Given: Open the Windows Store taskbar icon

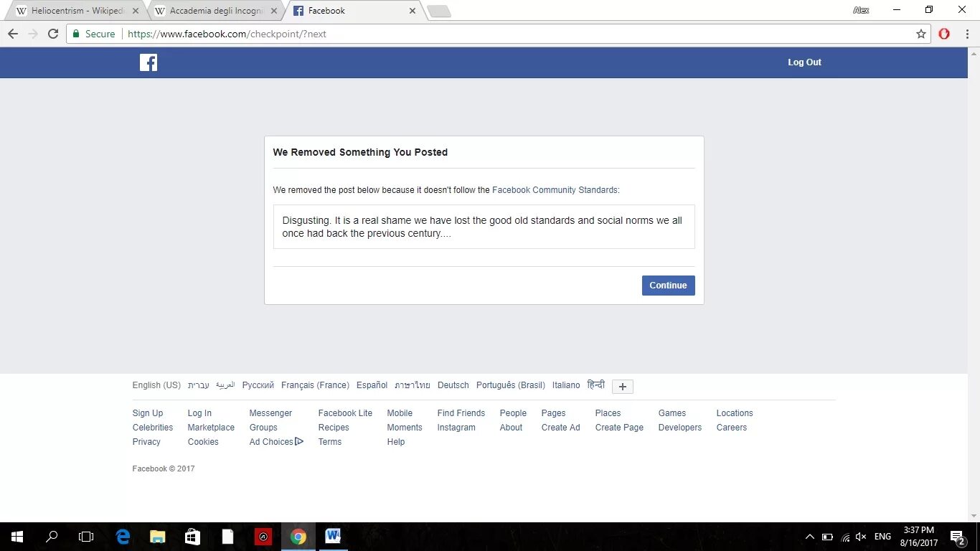Looking at the screenshot, I should coord(192,537).
